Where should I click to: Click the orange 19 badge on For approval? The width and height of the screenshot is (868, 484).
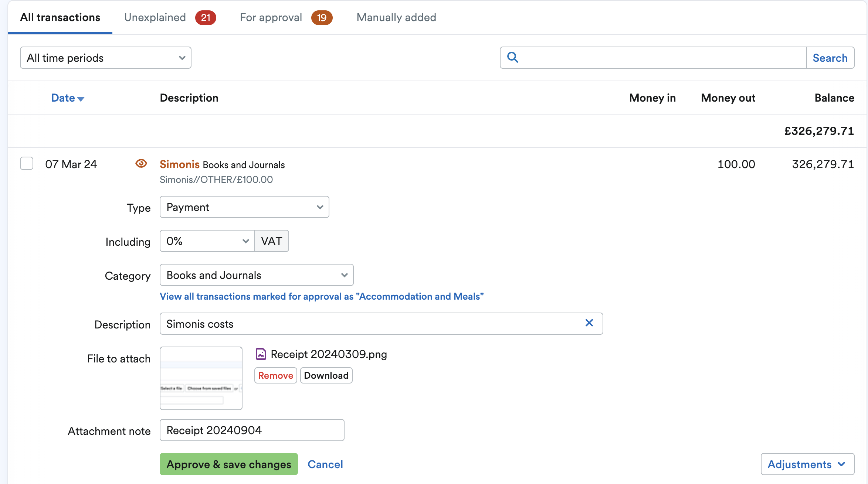322,18
